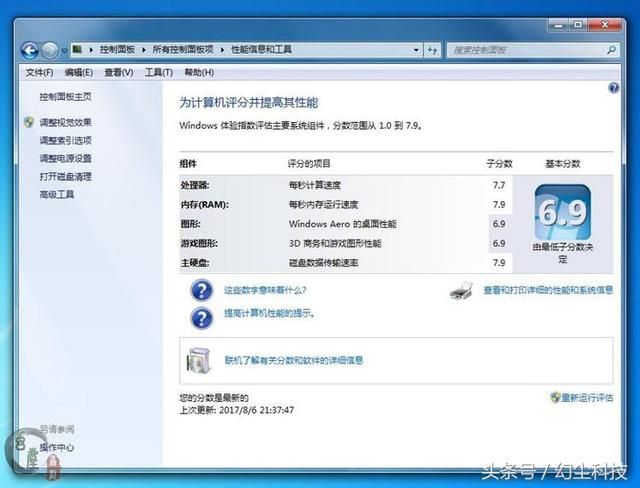Open 调整索引选项 link
The height and width of the screenshot is (488, 640).
click(x=65, y=140)
